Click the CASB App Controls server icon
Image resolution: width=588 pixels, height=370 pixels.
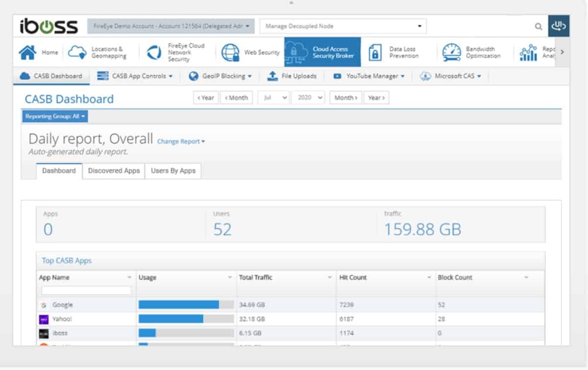[102, 76]
